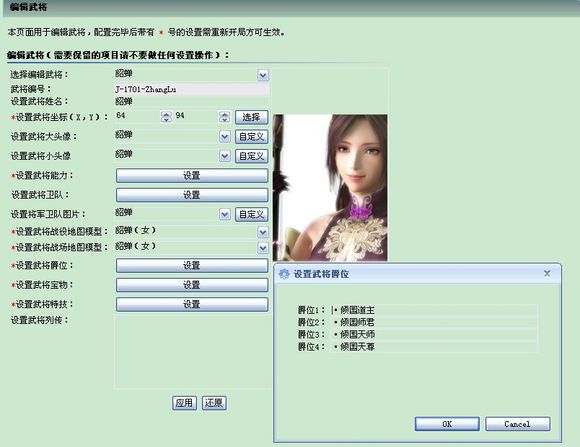Click the Y coordinate field 94
Screen dimensions: 580x447
point(196,116)
